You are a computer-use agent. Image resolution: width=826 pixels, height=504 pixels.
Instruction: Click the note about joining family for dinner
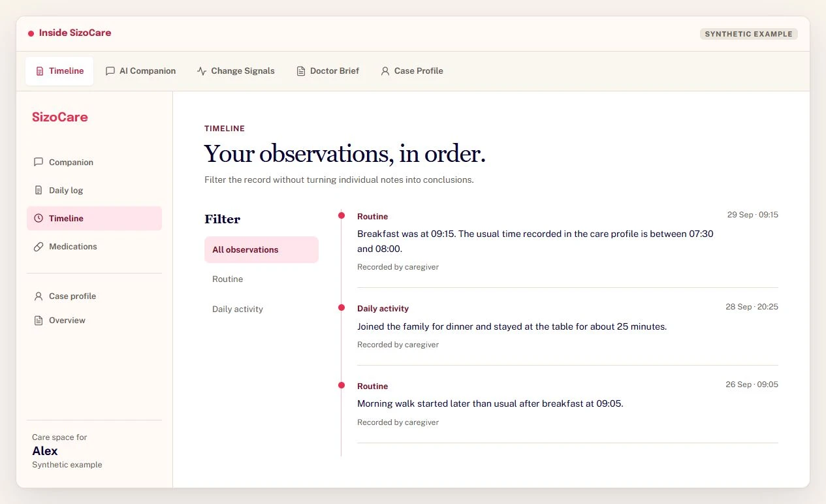pos(512,326)
